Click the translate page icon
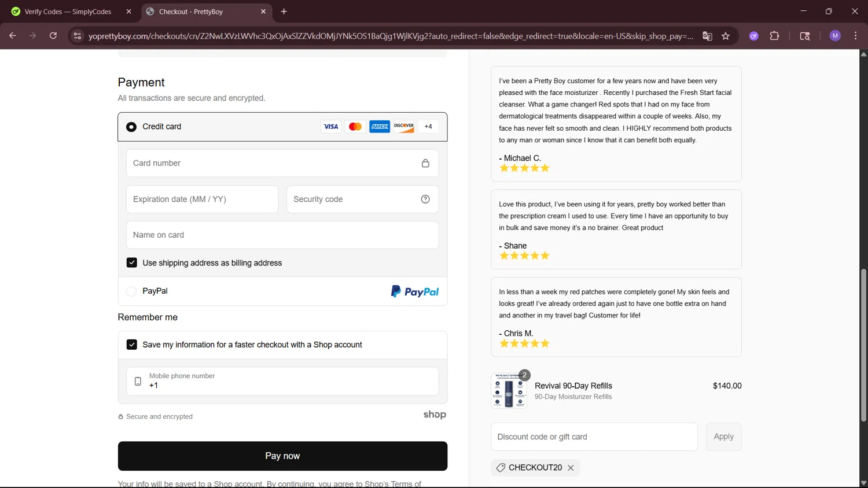 click(707, 36)
